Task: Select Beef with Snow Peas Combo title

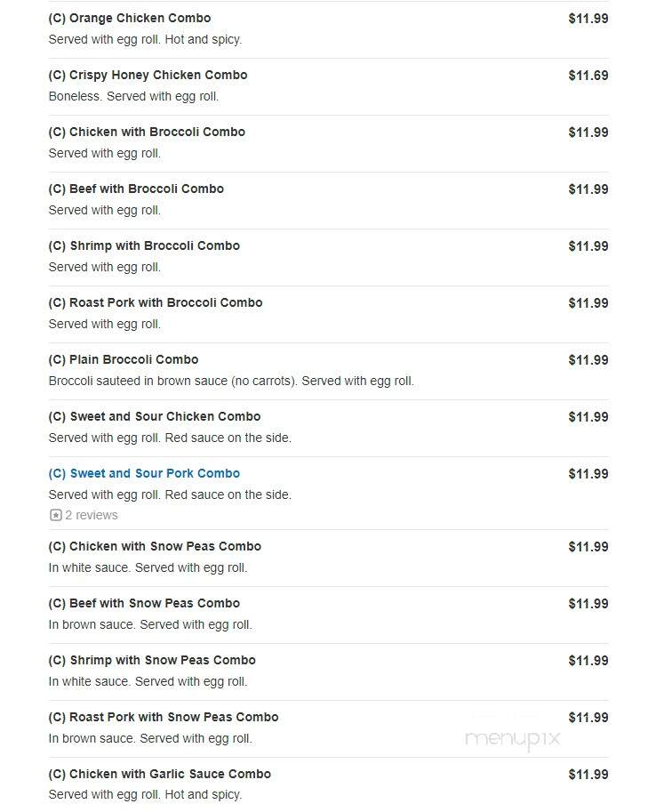Action: (144, 604)
